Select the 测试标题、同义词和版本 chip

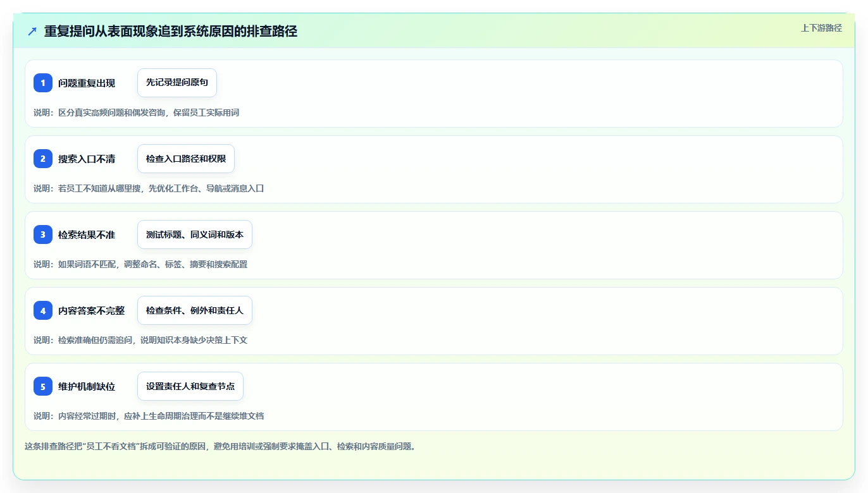pos(195,234)
